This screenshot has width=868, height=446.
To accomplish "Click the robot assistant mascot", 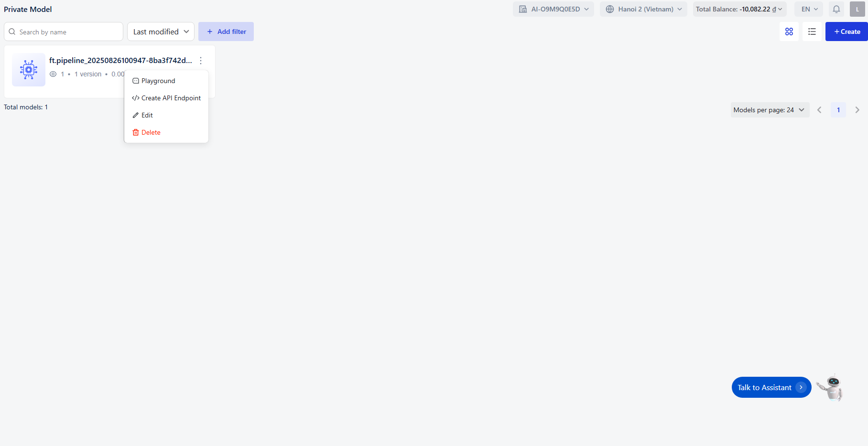I will coord(831,387).
